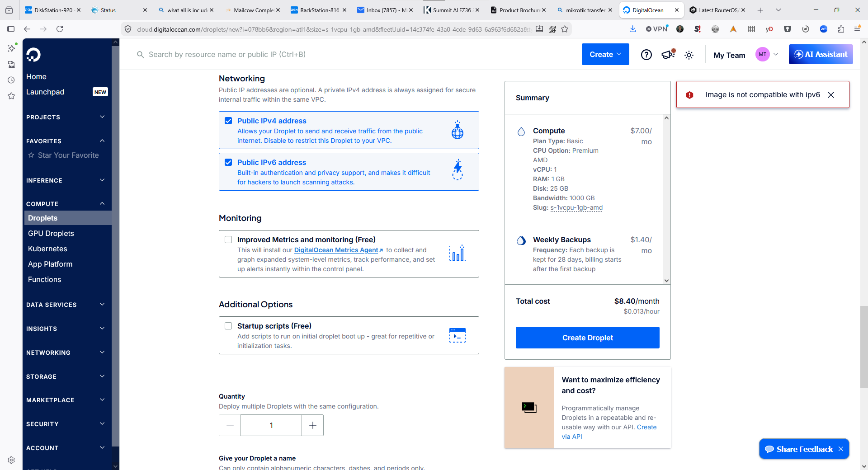
Task: Expand the Projects sidebar section
Action: click(66, 117)
